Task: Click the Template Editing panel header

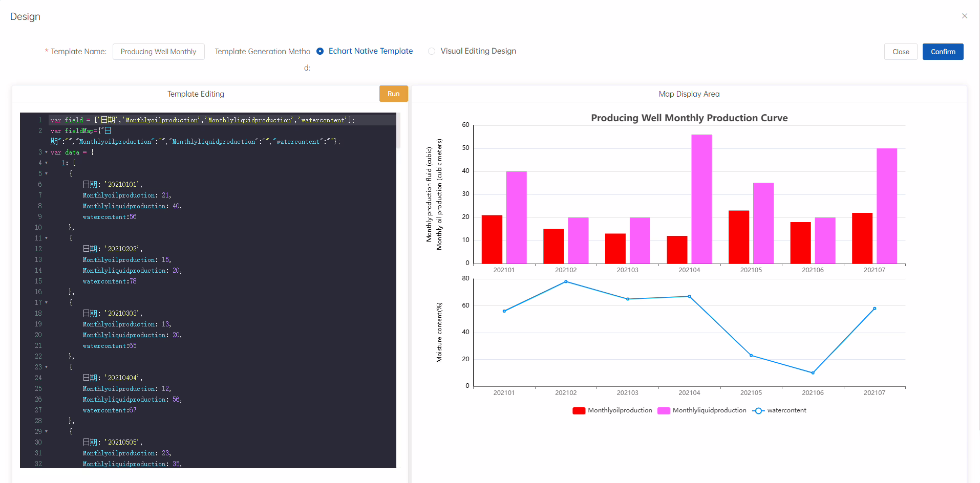Action: point(196,94)
